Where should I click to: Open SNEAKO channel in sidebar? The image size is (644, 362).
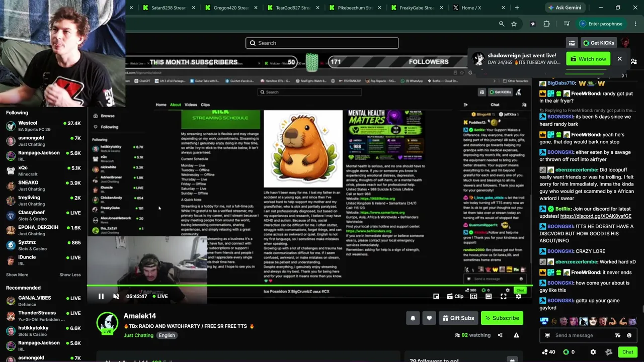(43, 186)
